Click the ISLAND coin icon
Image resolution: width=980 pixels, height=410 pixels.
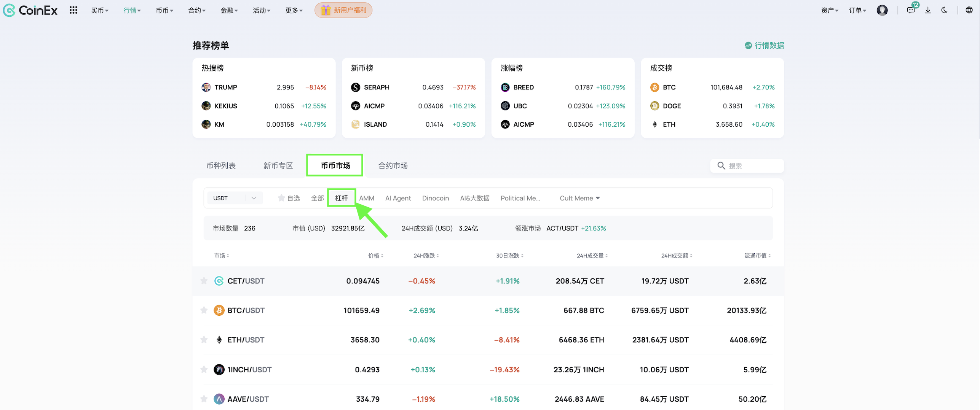pyautogui.click(x=355, y=124)
